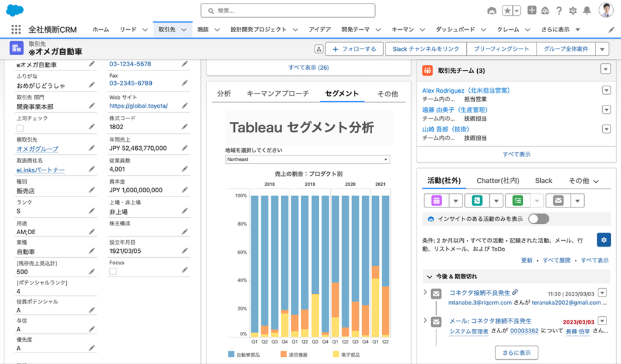Open Alex Rodriguez row action dropdown
Image resolution: width=621 pixels, height=364 pixels.
(606, 90)
